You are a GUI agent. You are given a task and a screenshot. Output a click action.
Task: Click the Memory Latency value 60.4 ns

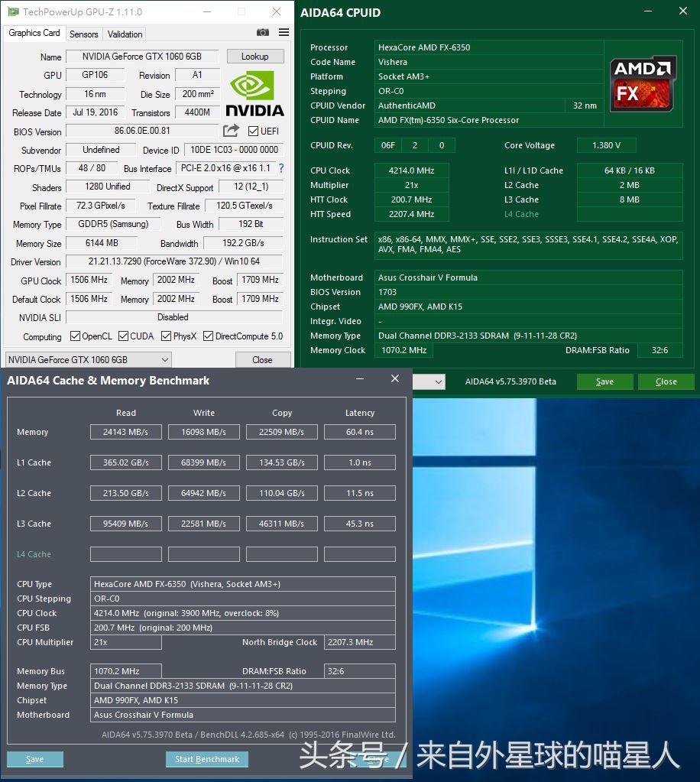click(x=360, y=432)
